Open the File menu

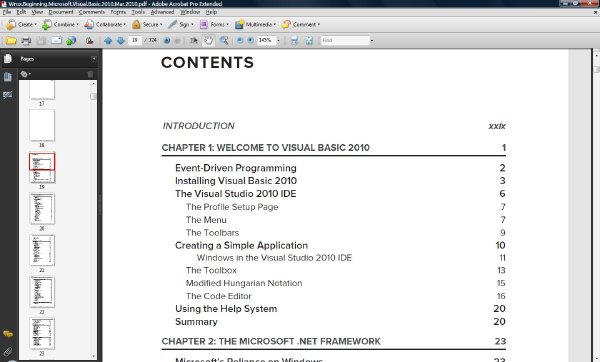click(7, 12)
